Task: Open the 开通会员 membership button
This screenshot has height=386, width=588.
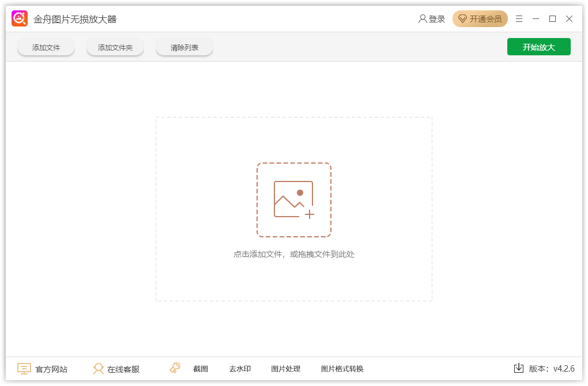Action: point(480,19)
